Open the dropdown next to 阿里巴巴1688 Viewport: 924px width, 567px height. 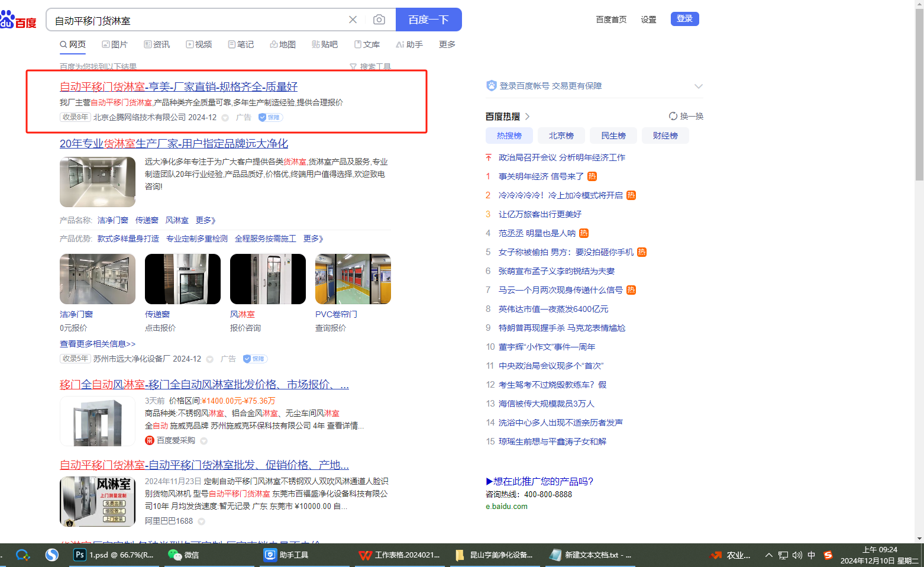click(x=202, y=521)
